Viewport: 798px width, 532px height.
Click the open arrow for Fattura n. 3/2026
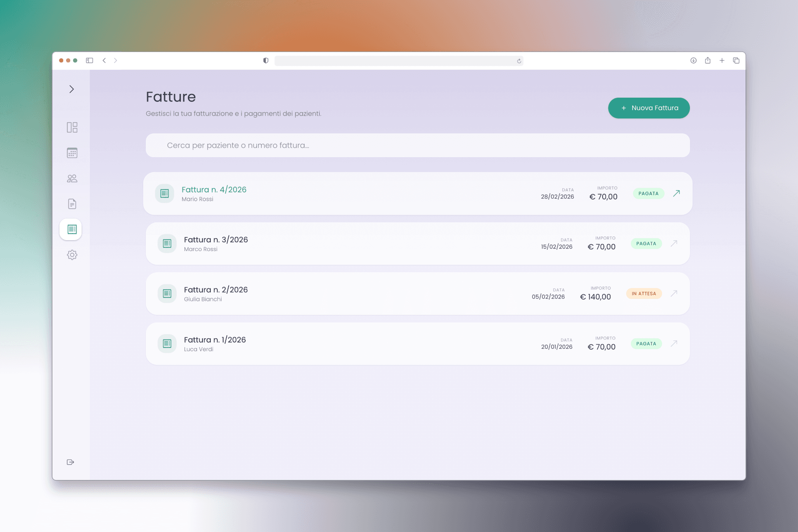pos(674,244)
